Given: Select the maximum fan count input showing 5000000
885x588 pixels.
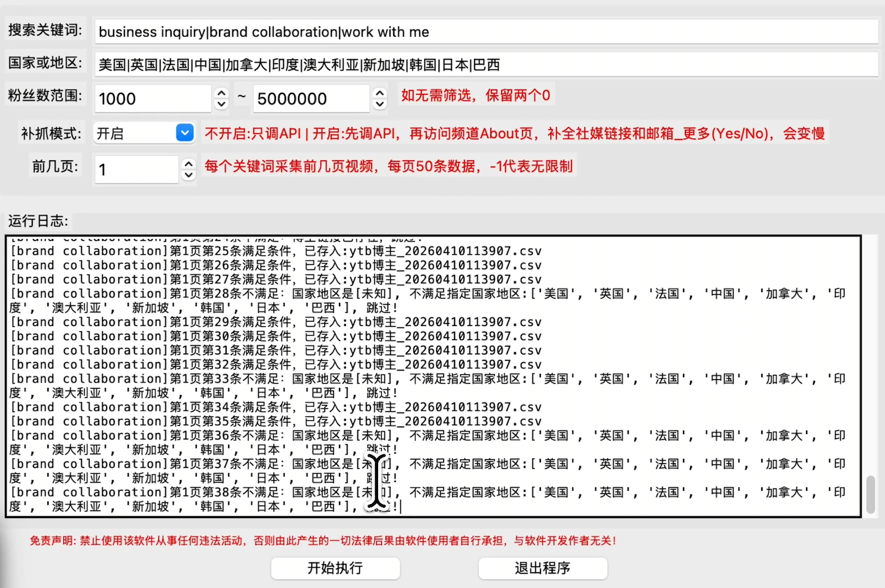Looking at the screenshot, I should click(309, 98).
